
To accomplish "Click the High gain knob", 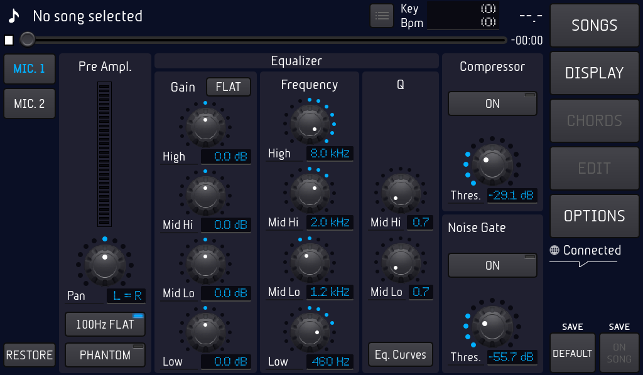I will coord(205,127).
